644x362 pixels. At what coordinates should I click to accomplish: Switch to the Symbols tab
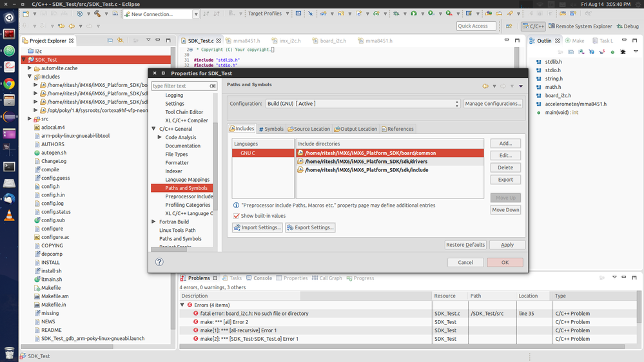click(x=271, y=129)
